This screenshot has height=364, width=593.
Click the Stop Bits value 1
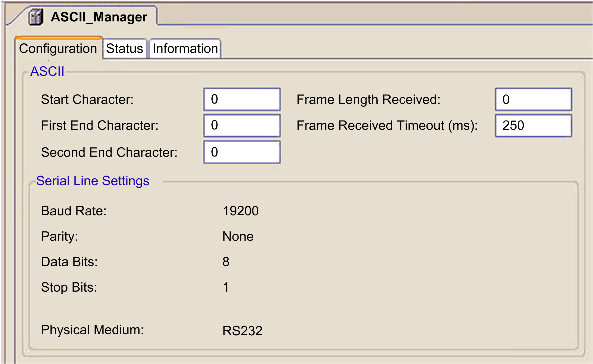click(226, 287)
